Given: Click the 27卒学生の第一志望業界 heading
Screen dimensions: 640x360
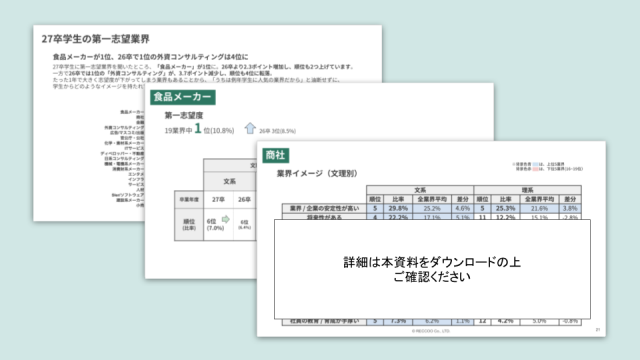Looking at the screenshot, I should pos(96,39).
